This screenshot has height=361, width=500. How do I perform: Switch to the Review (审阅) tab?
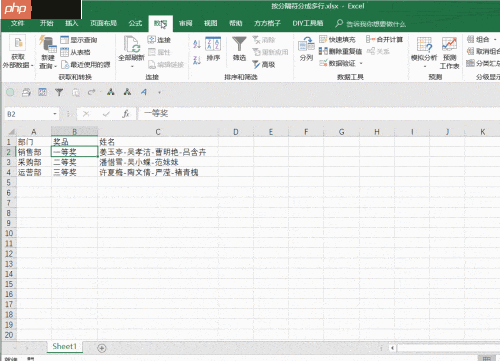coord(185,23)
